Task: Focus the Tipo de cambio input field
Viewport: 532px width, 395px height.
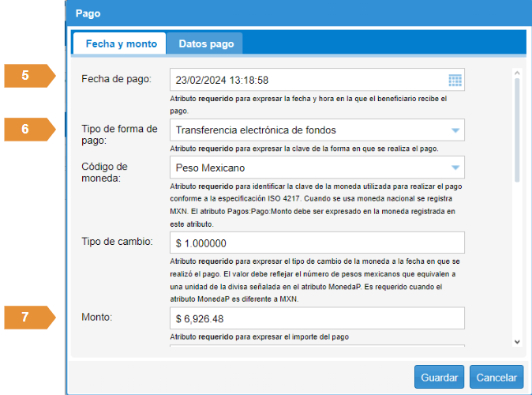Action: (x=317, y=243)
